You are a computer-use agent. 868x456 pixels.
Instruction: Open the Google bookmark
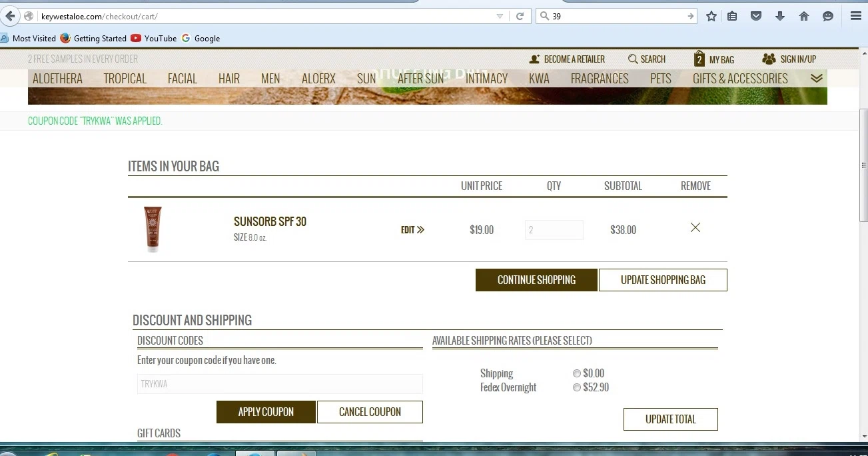tap(201, 39)
